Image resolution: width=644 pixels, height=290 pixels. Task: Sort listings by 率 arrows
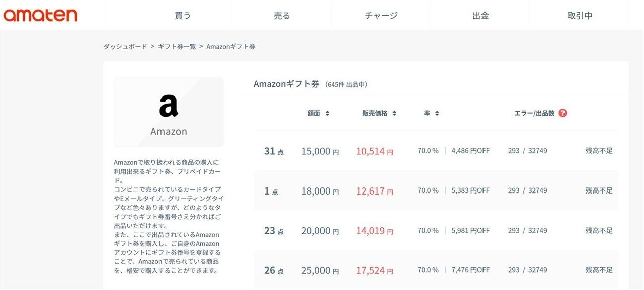437,113
